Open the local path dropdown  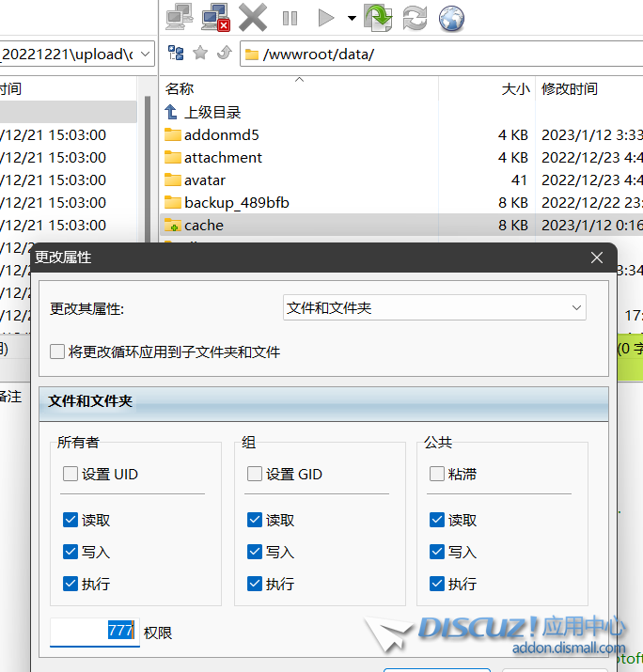[x=146, y=54]
